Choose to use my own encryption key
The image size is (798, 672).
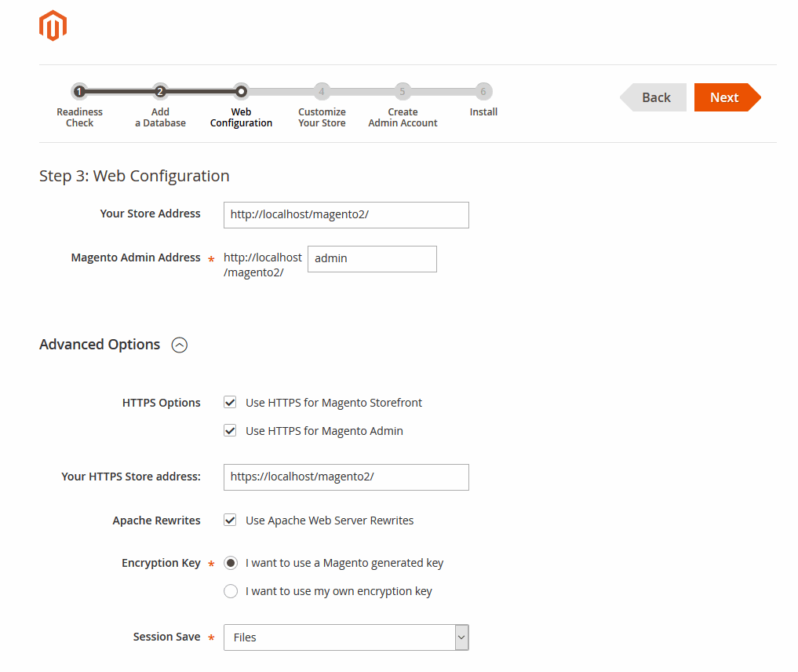click(231, 591)
